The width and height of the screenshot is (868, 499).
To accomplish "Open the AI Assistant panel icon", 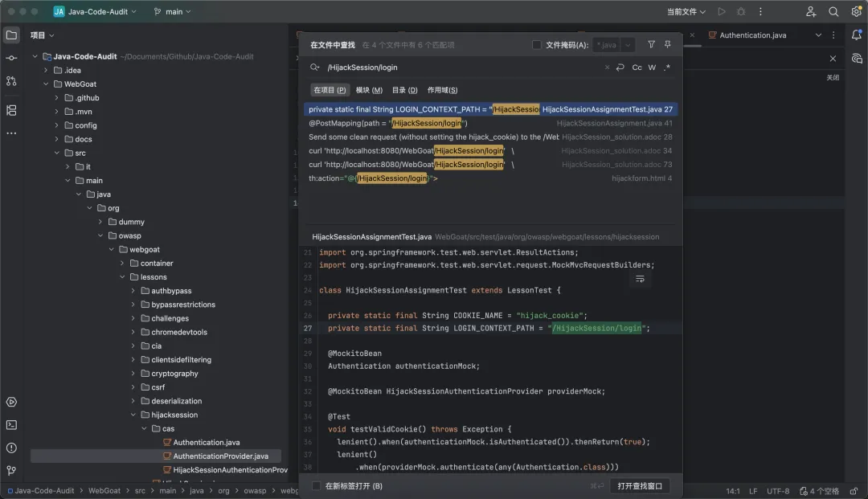I will 857,58.
